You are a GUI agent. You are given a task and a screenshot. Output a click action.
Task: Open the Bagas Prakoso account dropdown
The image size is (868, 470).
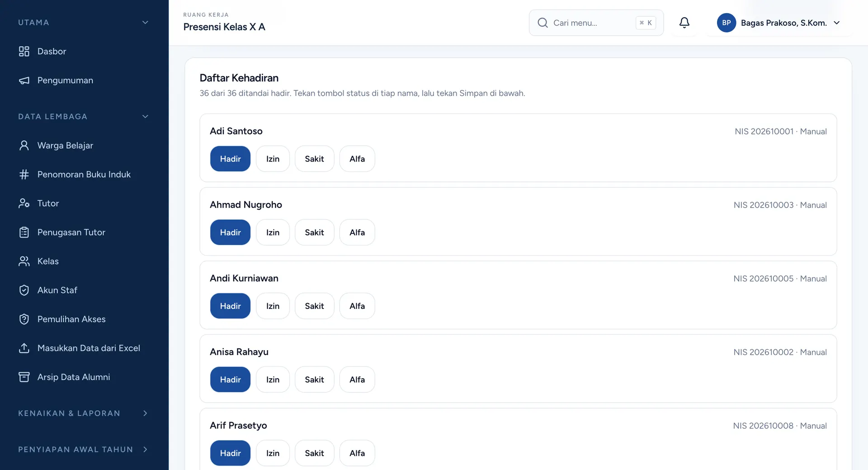[x=778, y=23]
